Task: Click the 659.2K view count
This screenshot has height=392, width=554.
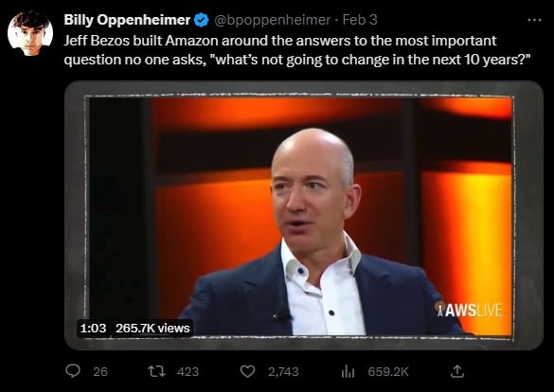Action: click(388, 371)
